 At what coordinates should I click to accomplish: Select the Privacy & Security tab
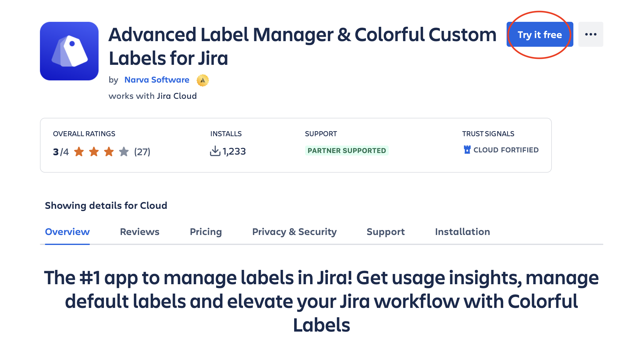pyautogui.click(x=294, y=232)
